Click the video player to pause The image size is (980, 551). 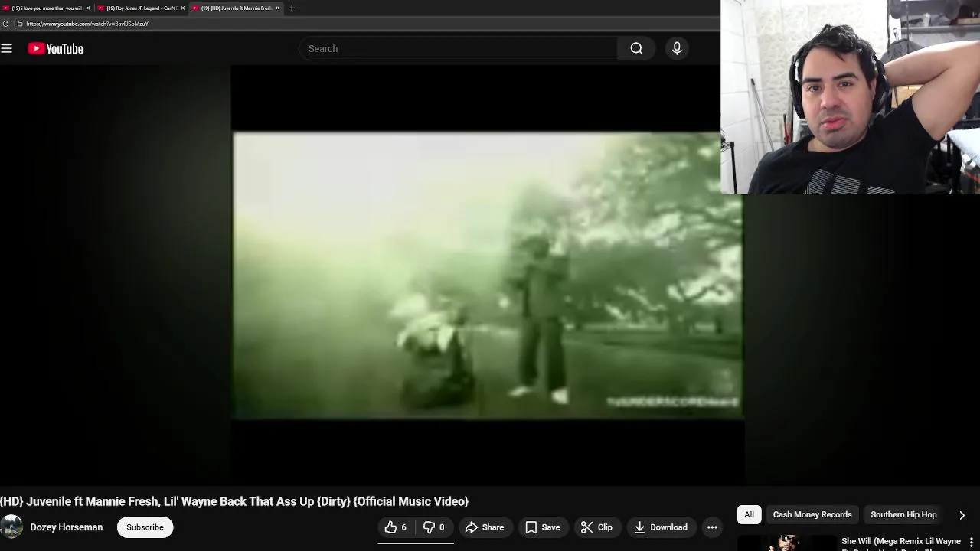(487, 275)
